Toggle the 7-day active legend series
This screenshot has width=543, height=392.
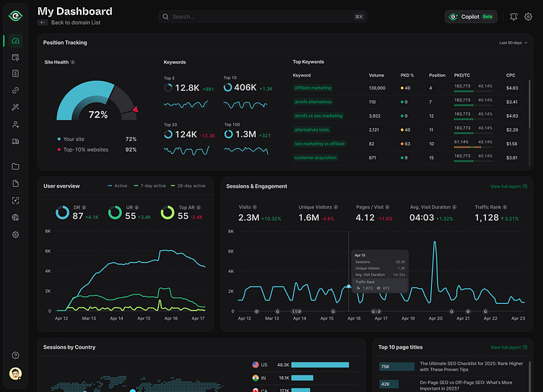click(148, 186)
